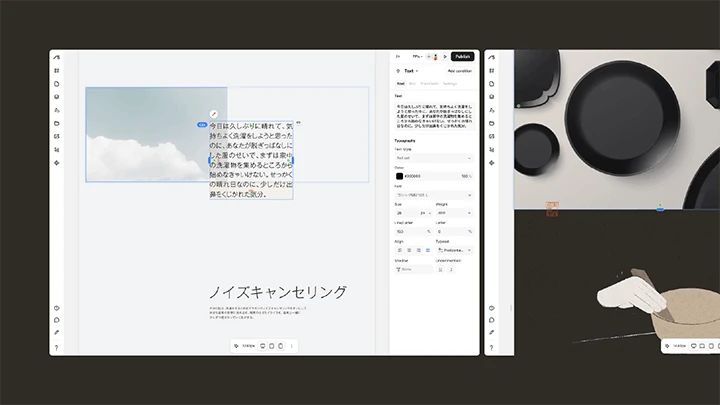Open the folder icon in left window sidebar
The height and width of the screenshot is (405, 720).
point(56,124)
